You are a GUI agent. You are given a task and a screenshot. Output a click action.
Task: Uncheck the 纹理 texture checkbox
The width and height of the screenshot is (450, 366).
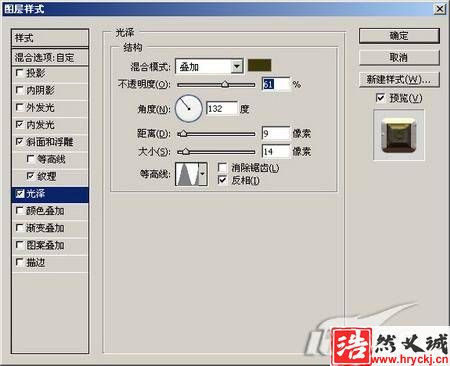[30, 176]
